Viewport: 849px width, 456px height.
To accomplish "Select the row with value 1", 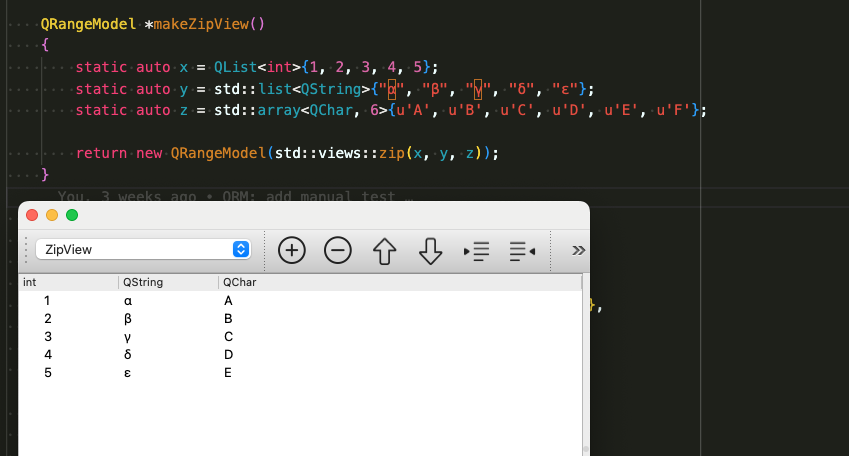I will [47, 301].
